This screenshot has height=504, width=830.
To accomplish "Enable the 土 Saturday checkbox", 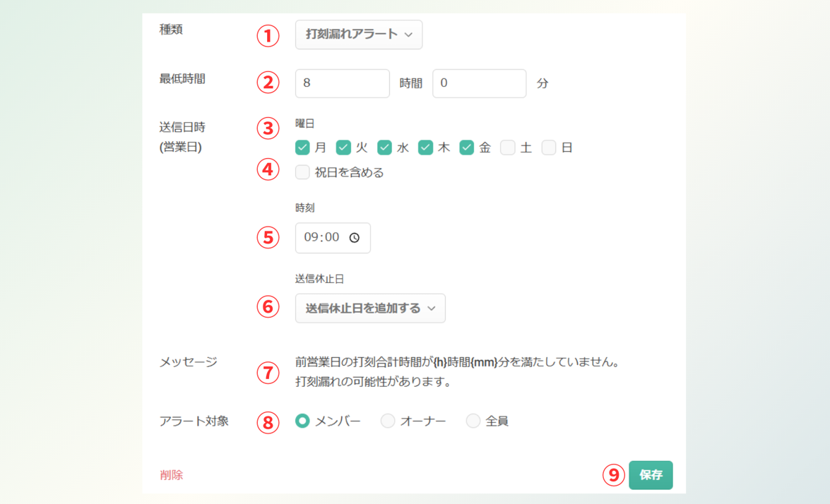I will [507, 148].
